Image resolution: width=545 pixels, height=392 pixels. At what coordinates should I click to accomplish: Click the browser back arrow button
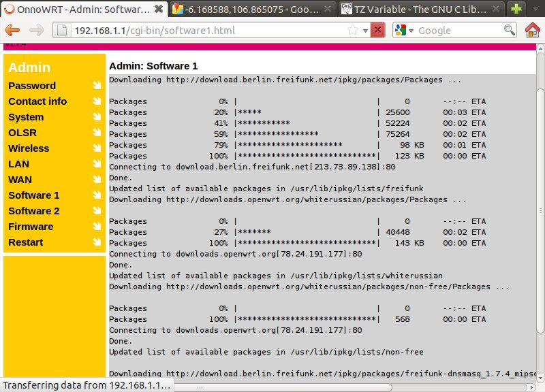(x=13, y=30)
